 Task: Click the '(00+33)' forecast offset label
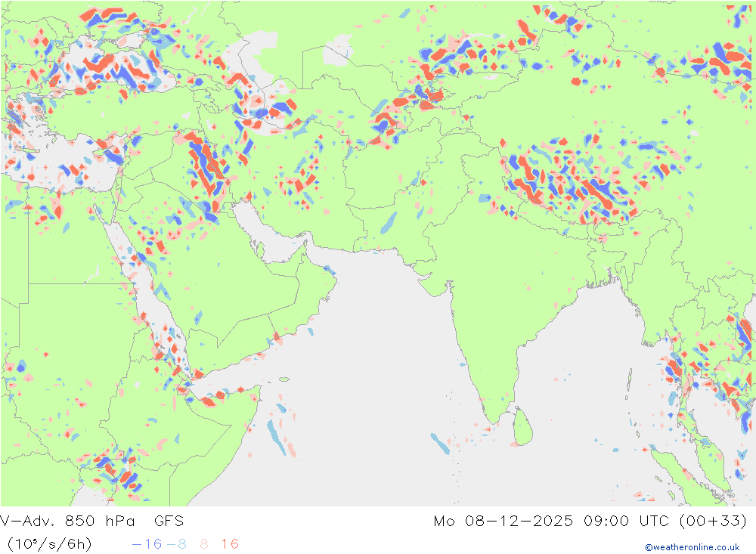point(713,521)
